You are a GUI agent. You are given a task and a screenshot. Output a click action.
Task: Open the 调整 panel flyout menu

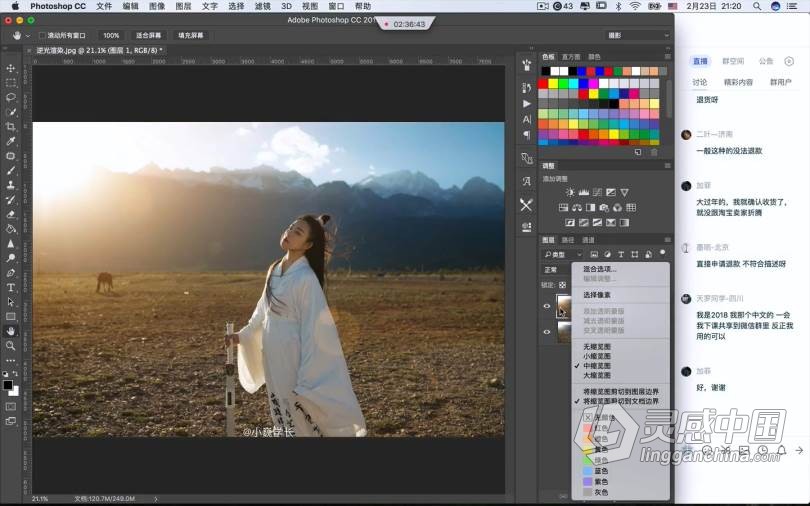pos(667,166)
